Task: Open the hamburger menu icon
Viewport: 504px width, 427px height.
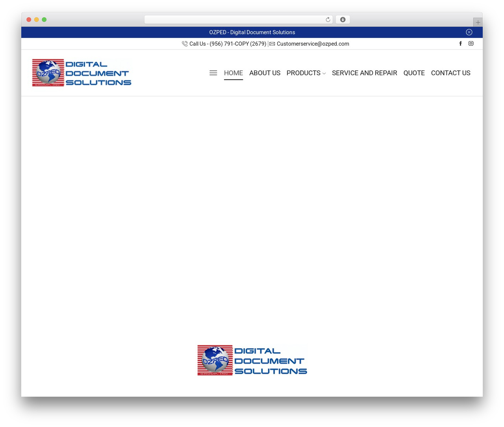Action: tap(213, 73)
